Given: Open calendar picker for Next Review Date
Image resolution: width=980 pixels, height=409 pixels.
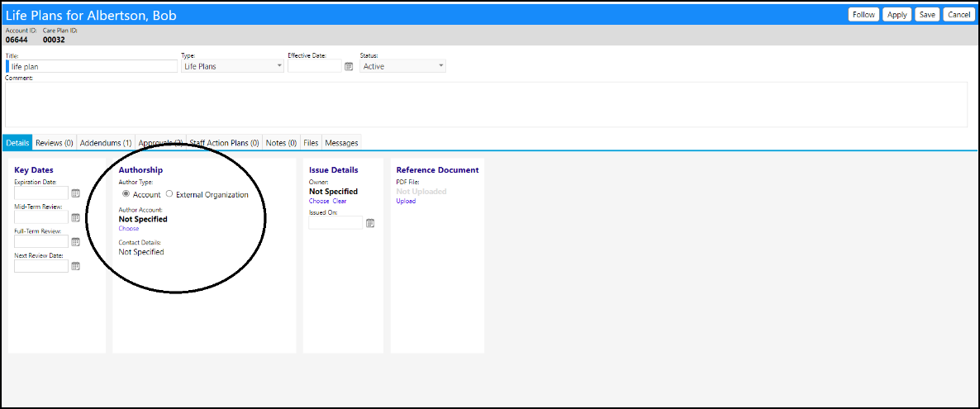Looking at the screenshot, I should click(x=76, y=266).
